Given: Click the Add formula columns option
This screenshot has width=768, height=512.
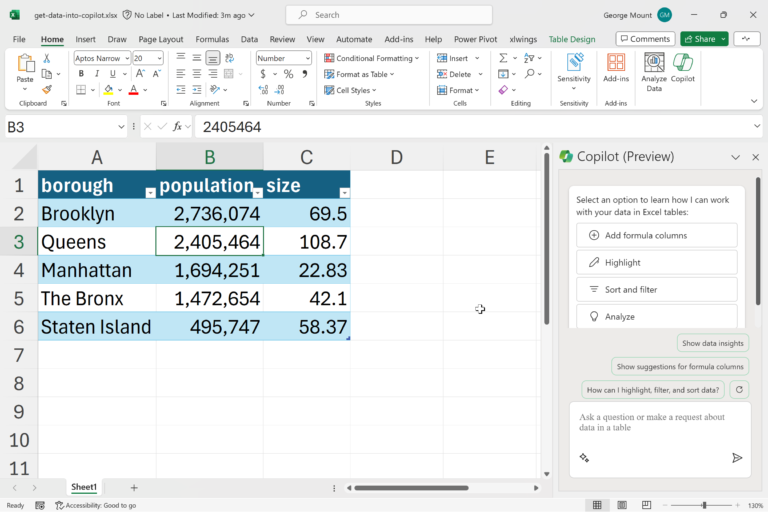Looking at the screenshot, I should tap(656, 235).
